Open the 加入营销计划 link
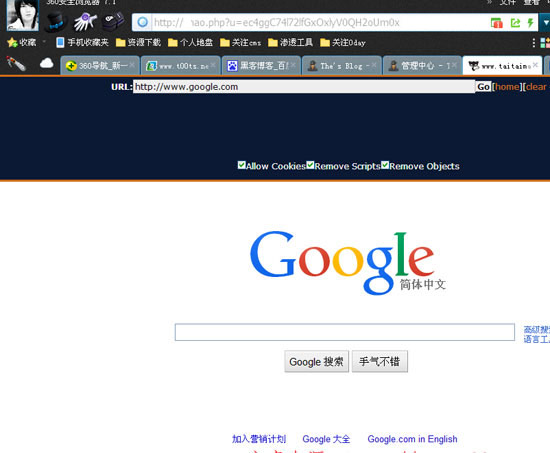 259,439
